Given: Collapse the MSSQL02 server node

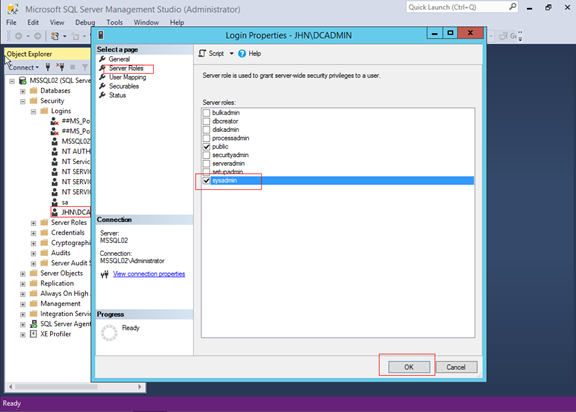Looking at the screenshot, I should tap(12, 81).
